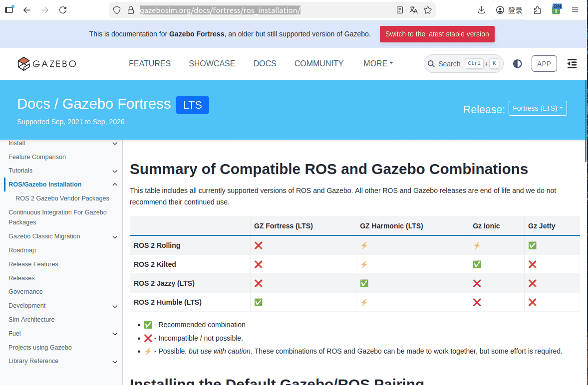Collapse the ROS/Gazebo Installation section

[x=115, y=184]
